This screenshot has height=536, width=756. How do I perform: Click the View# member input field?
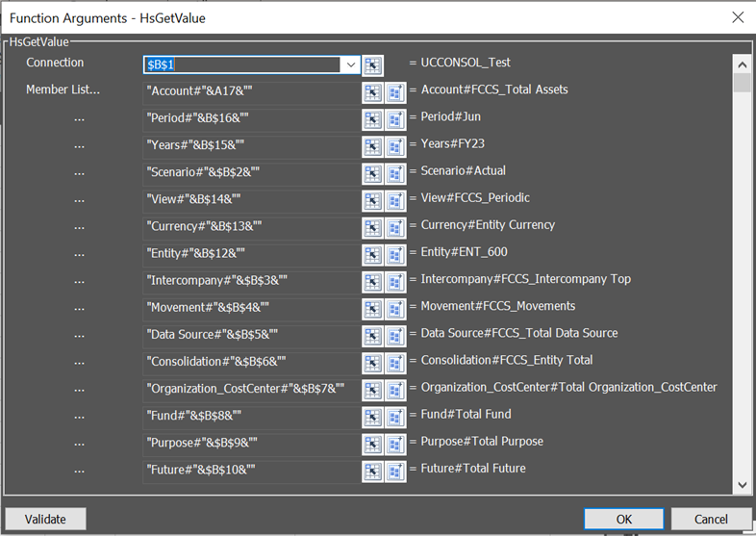pyautogui.click(x=251, y=200)
